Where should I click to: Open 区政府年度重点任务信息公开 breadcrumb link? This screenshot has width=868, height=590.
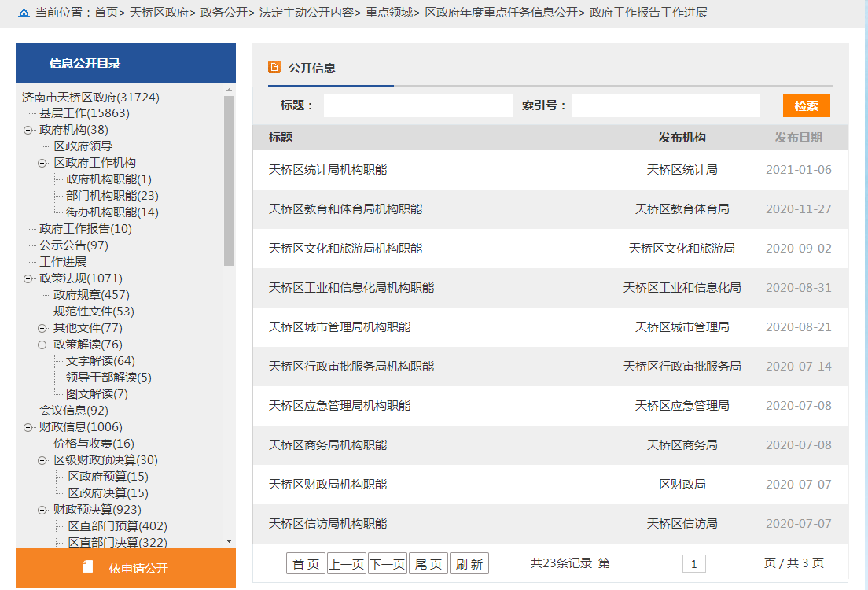coord(501,13)
